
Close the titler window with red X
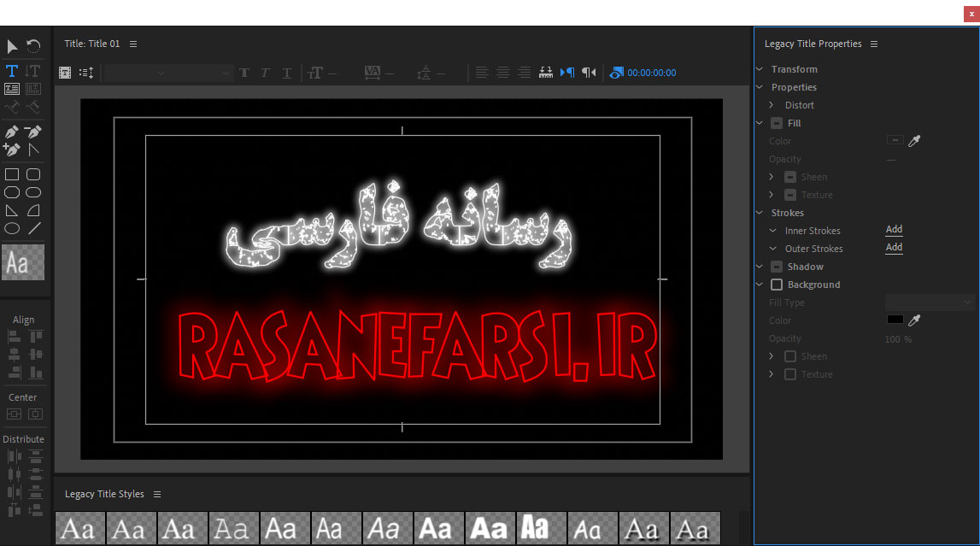[971, 14]
